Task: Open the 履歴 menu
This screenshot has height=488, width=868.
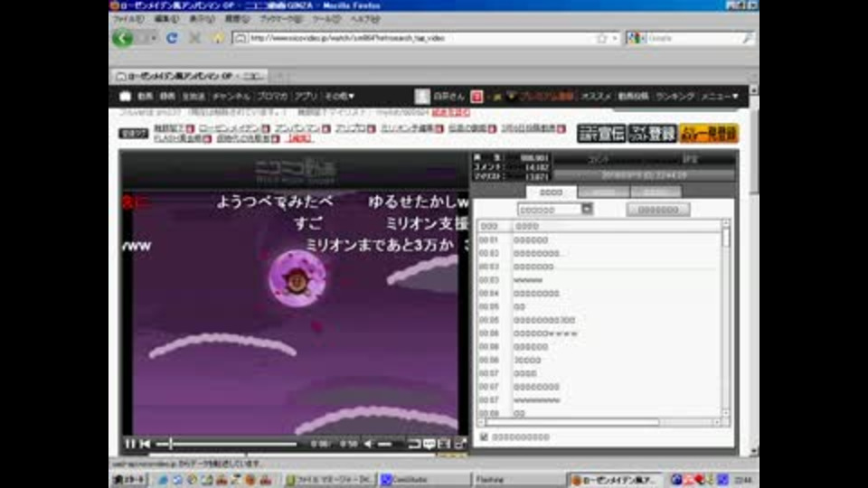Action: coord(237,19)
